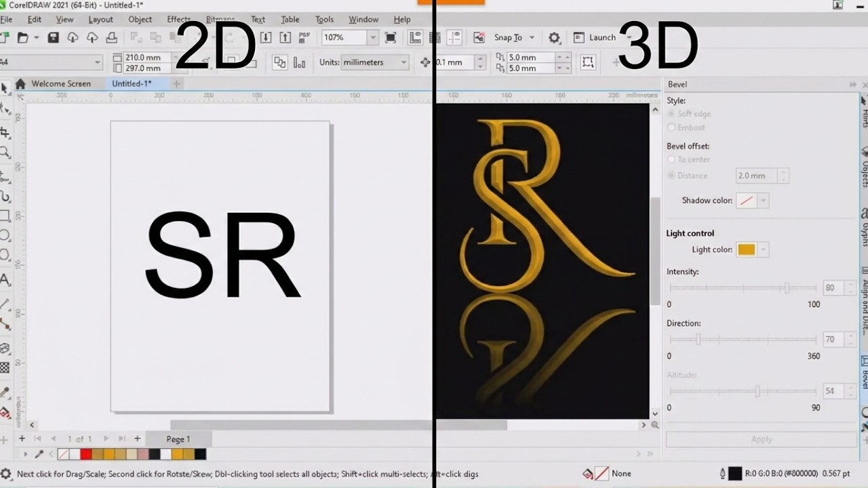
Task: Select the To center offset radio
Action: [671, 159]
